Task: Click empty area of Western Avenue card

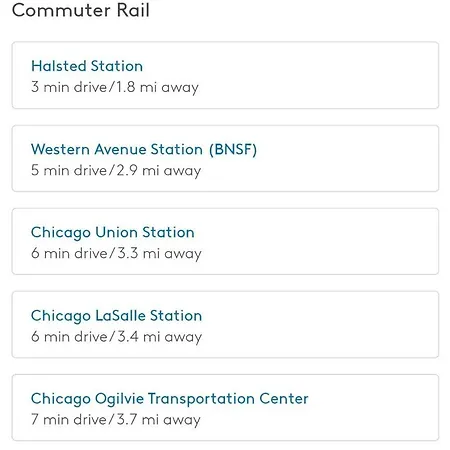Action: click(347, 159)
